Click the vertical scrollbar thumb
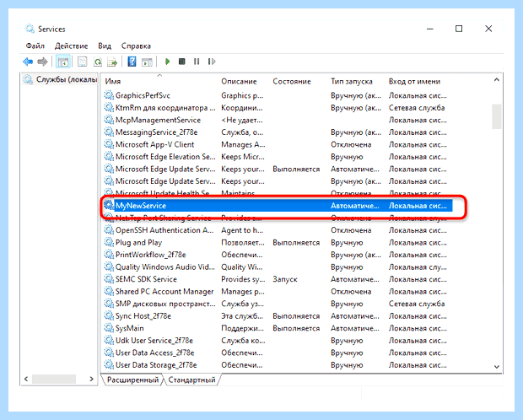Image resolution: width=523 pixels, height=420 pixels. click(497, 116)
